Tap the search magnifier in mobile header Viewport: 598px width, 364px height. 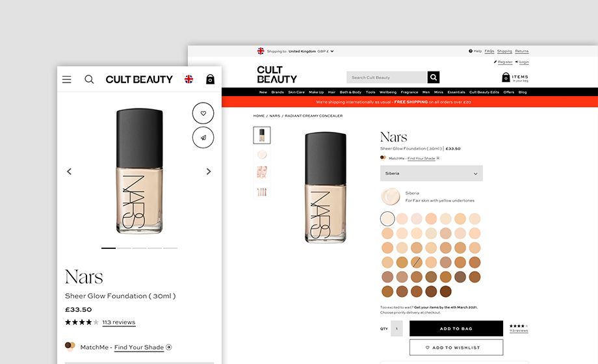point(89,79)
